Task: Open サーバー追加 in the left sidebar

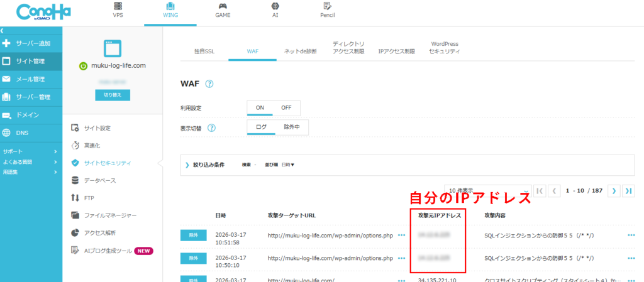Action: (x=31, y=43)
